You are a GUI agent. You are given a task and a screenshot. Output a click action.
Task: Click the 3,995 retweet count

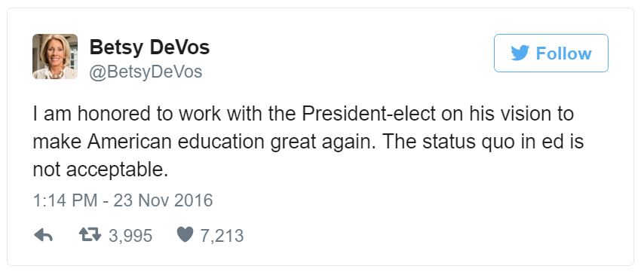[130, 236]
